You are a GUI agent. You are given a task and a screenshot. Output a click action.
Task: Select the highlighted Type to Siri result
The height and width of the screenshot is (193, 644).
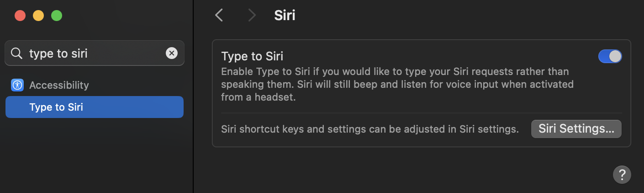(95, 107)
